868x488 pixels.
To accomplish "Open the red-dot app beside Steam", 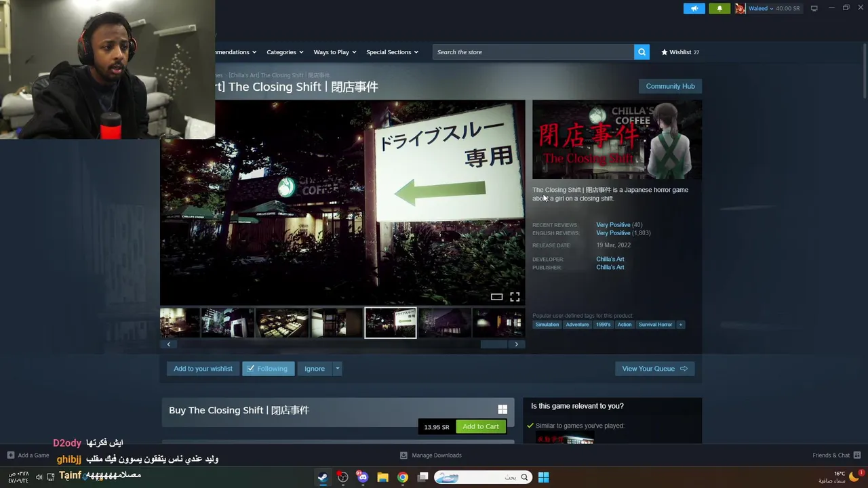I will tap(343, 477).
